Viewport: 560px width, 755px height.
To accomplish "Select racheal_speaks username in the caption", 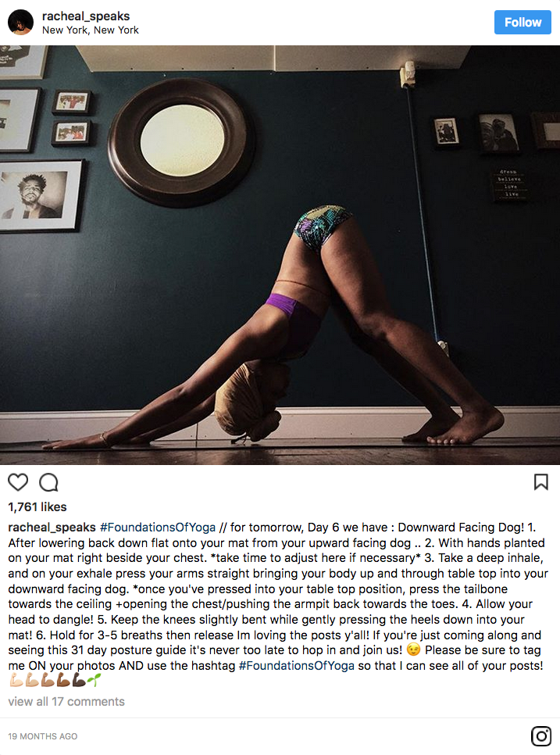I will (52, 528).
